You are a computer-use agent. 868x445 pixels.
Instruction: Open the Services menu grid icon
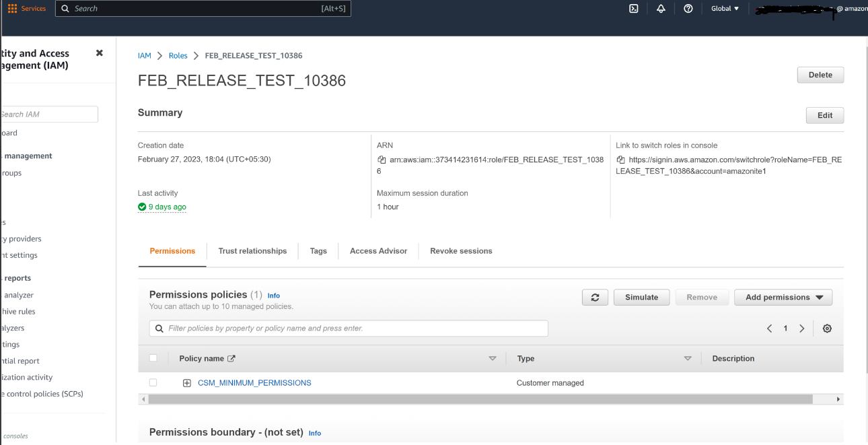click(11, 8)
